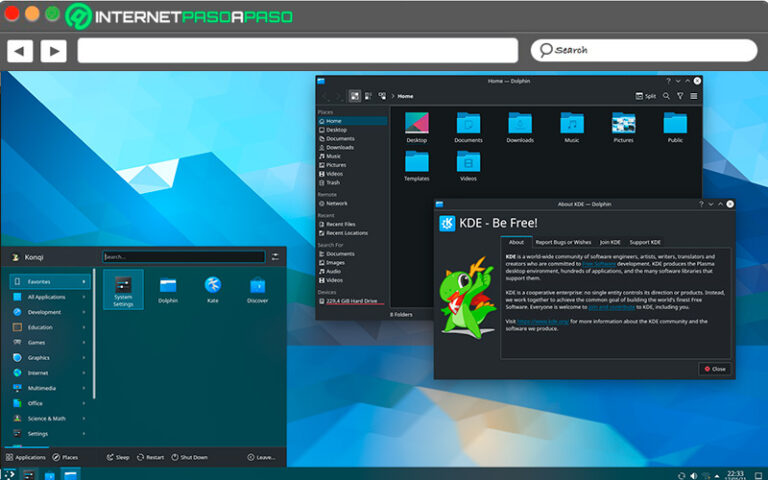Close the About KDE dialog

pos(714,369)
